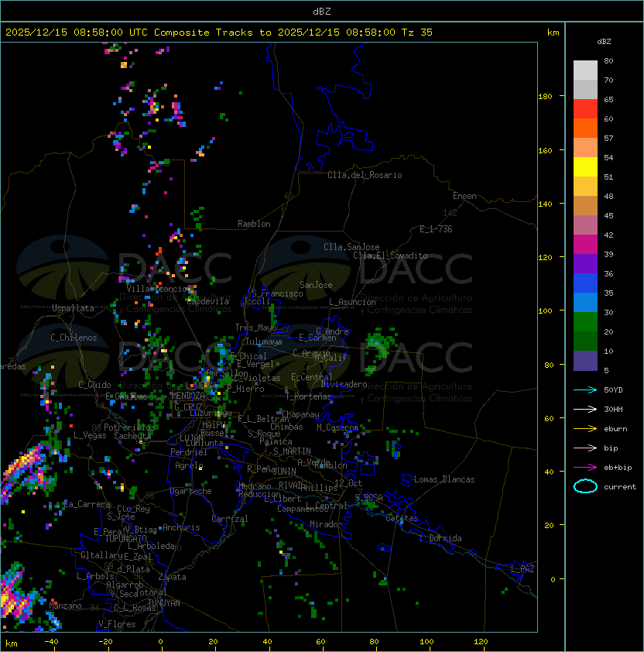
Task: Click the 'Mirador' map label
Action: 326,524
